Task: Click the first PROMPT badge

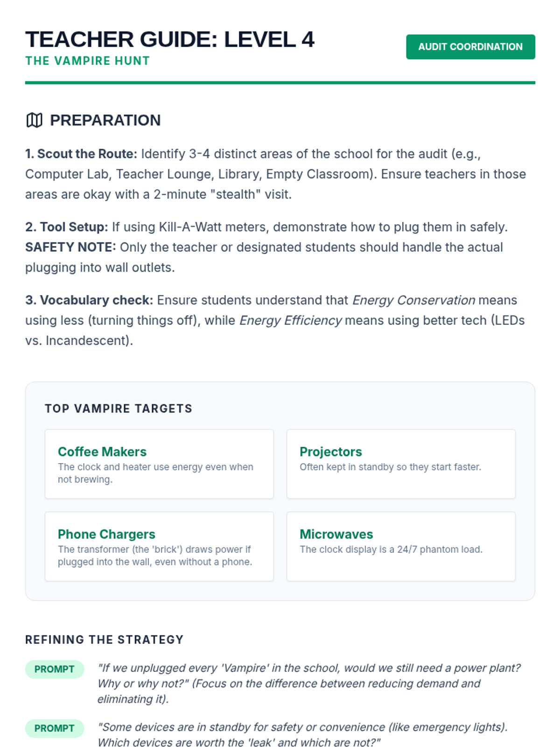Action: 55,669
